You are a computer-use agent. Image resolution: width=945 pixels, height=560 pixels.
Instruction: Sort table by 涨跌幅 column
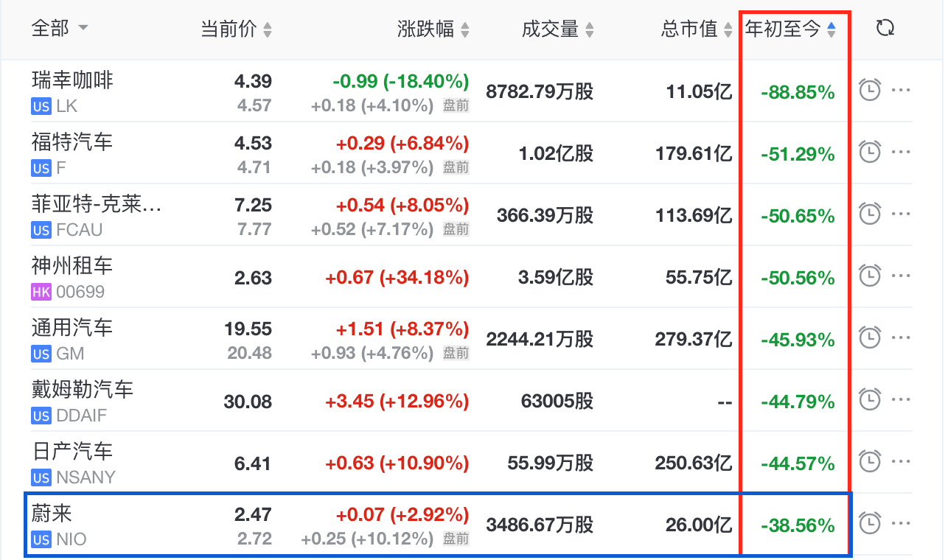(433, 29)
